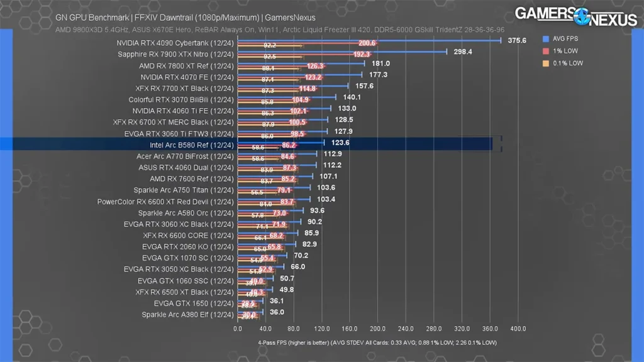The width and height of the screenshot is (644, 362).
Task: Click the x-axis tick label '120.0'
Action: (321, 329)
